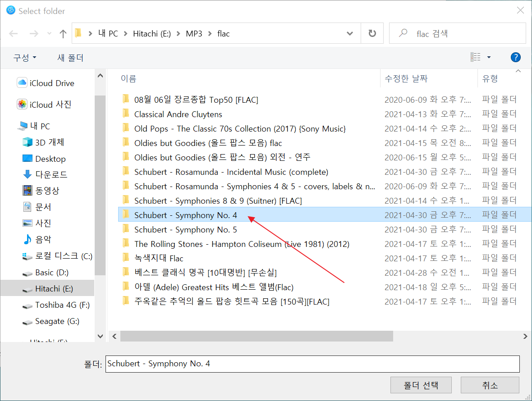Viewport: 532px width, 401px height.
Task: Go forward with the right arrow button
Action: click(x=34, y=33)
